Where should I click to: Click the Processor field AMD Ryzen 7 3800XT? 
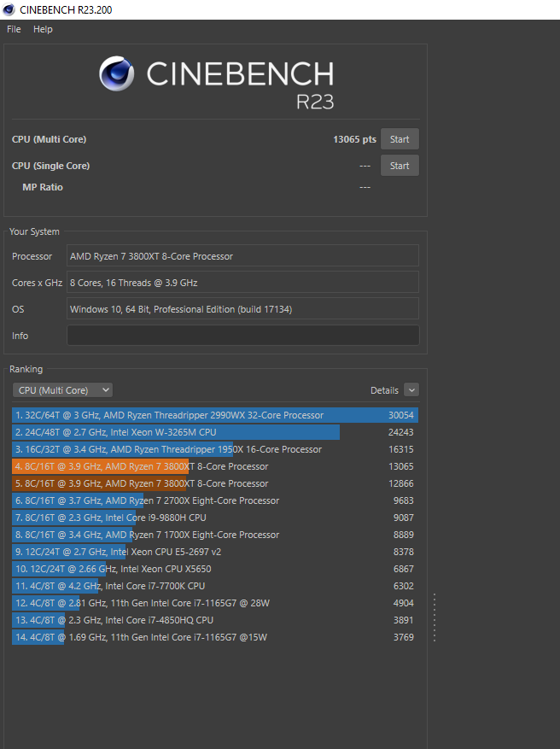coord(243,255)
